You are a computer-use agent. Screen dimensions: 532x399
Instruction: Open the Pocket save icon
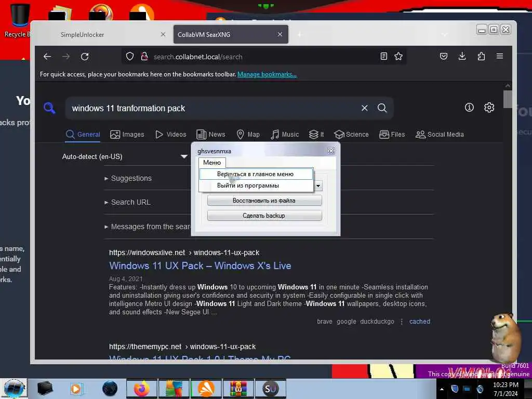pyautogui.click(x=444, y=56)
